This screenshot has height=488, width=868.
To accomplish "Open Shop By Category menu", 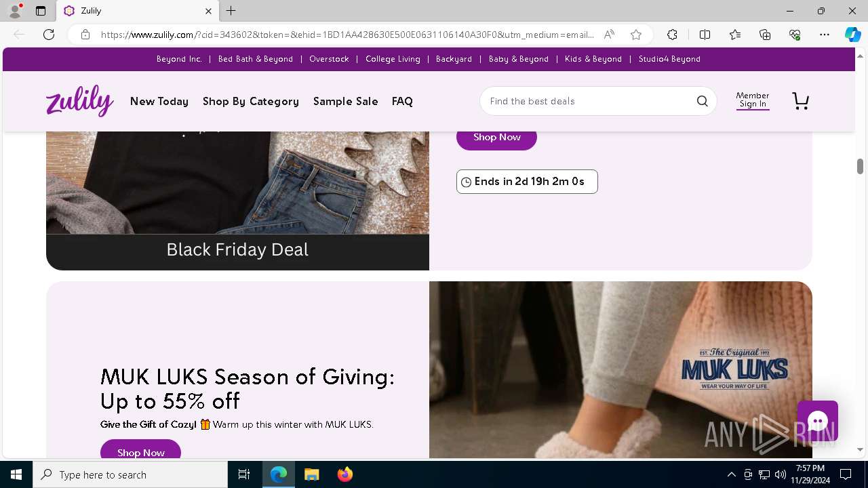I will pyautogui.click(x=251, y=101).
